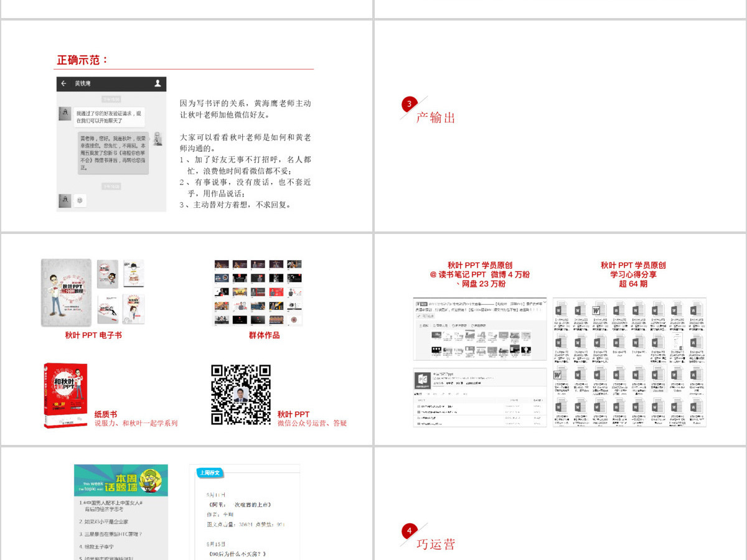Image resolution: width=747 pixels, height=560 pixels.
Task: Click the QR code image
Action: pyautogui.click(x=241, y=394)
